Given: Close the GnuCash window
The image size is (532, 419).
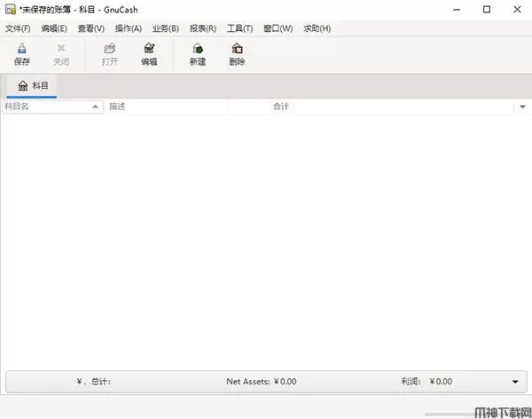Looking at the screenshot, I should 517,10.
